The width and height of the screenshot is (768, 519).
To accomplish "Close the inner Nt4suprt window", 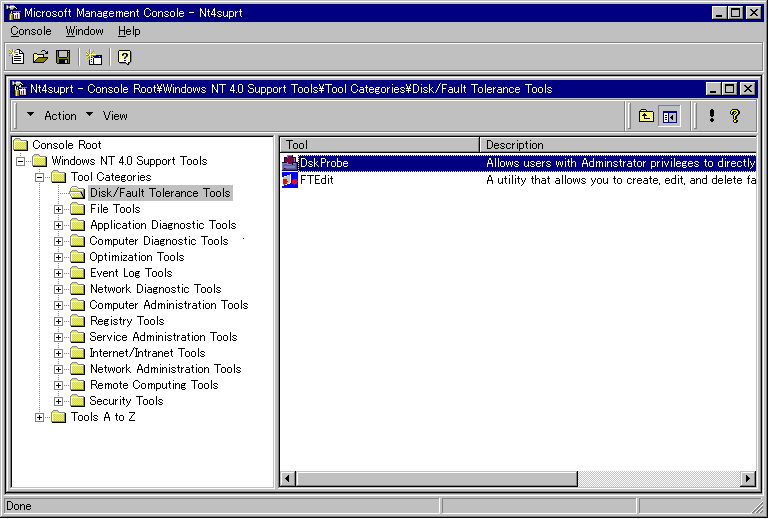I will [x=748, y=89].
